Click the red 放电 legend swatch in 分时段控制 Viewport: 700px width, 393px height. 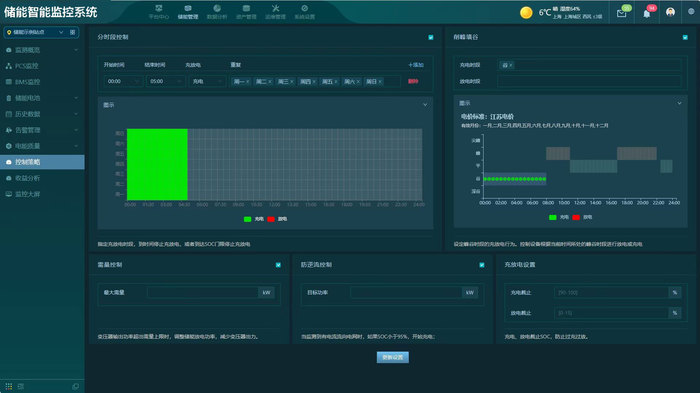(271, 219)
